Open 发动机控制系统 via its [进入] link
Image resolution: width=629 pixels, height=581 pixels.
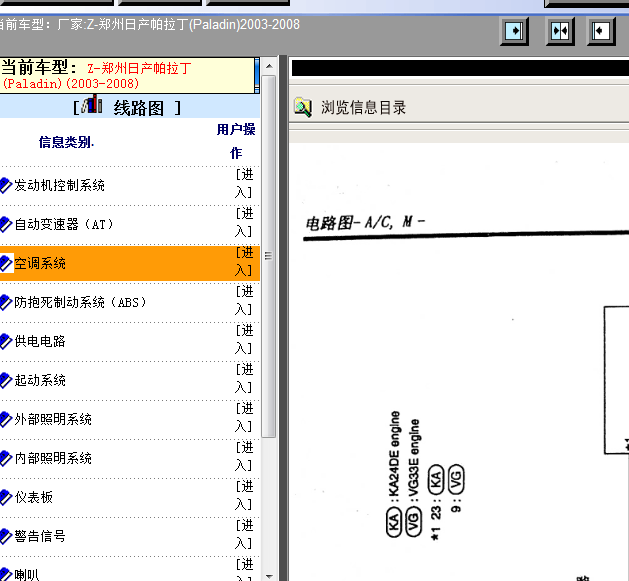(x=244, y=183)
